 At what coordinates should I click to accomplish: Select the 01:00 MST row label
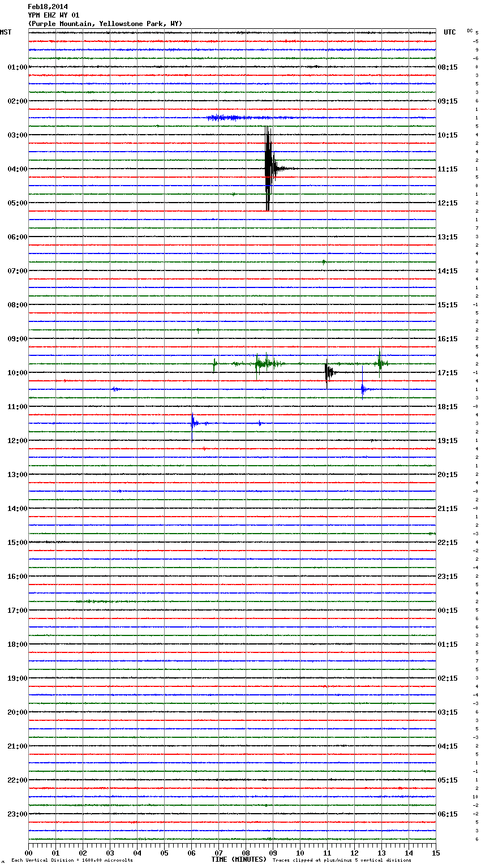tap(18, 67)
